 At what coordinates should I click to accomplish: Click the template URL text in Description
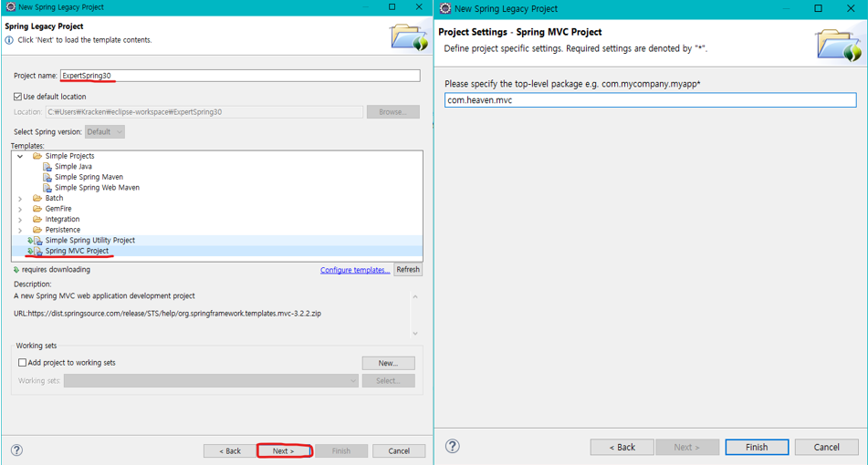(167, 313)
